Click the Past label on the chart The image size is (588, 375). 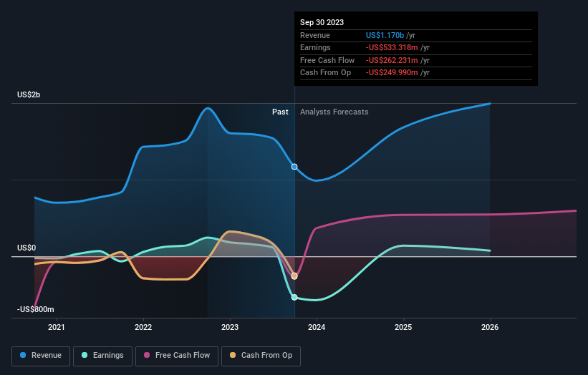click(x=280, y=112)
